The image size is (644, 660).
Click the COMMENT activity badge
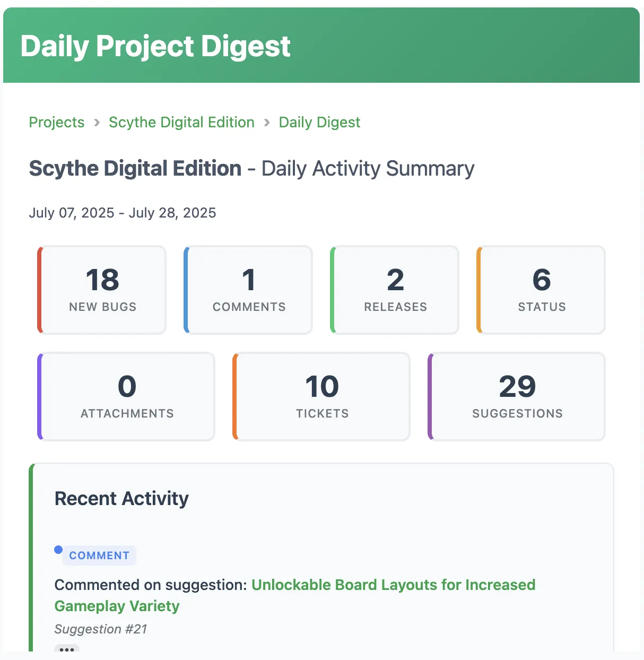[99, 555]
